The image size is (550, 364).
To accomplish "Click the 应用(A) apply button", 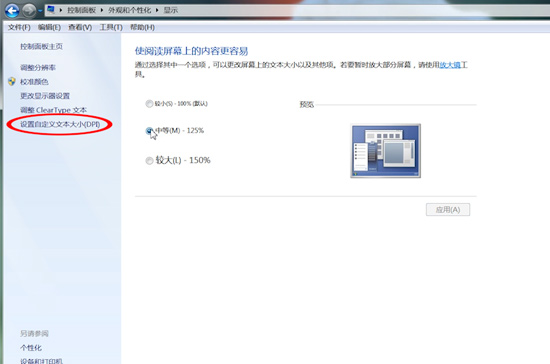I will click(x=448, y=210).
